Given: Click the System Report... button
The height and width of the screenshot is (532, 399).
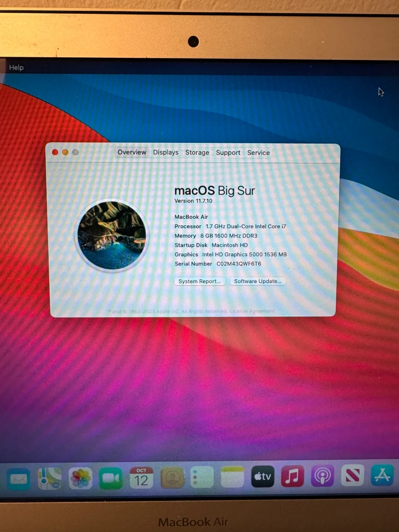Looking at the screenshot, I should pyautogui.click(x=199, y=281).
